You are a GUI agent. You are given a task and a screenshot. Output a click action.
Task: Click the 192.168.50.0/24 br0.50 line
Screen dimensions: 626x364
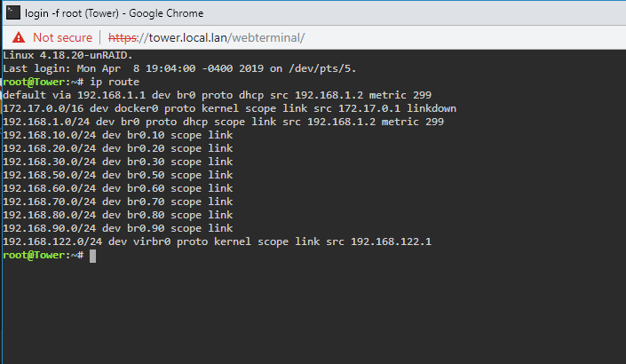coord(118,175)
